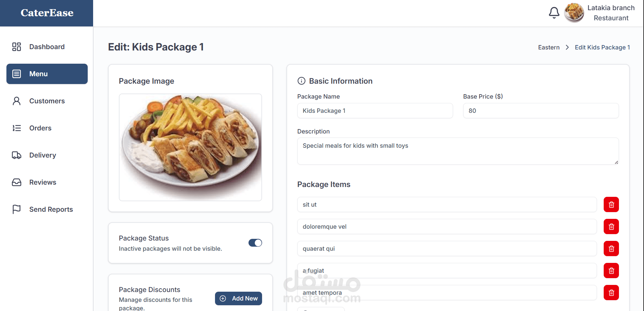Navigate to Delivery in the sidebar

click(x=43, y=155)
